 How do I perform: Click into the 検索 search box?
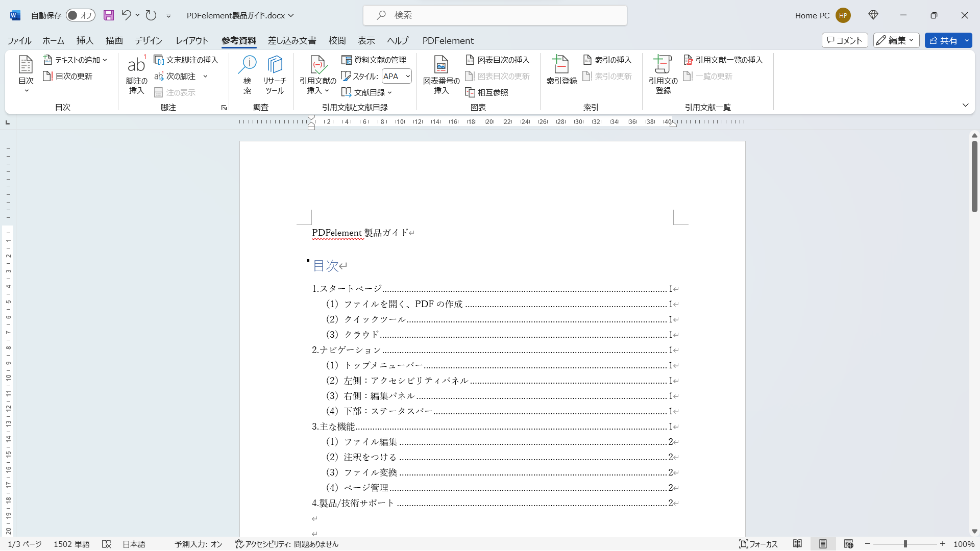pyautogui.click(x=495, y=15)
